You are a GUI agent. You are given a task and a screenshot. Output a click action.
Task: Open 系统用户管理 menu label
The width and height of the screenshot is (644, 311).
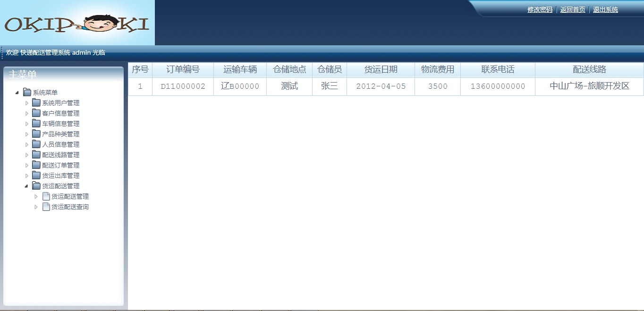[61, 103]
